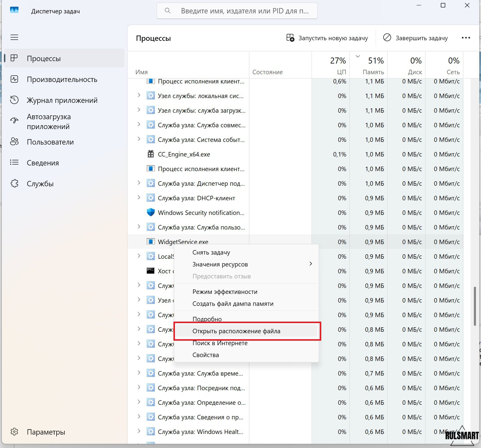Screen dimensions: 481x448
Task: Expand Служба узла: Служба совмес... row
Action: pos(139,125)
